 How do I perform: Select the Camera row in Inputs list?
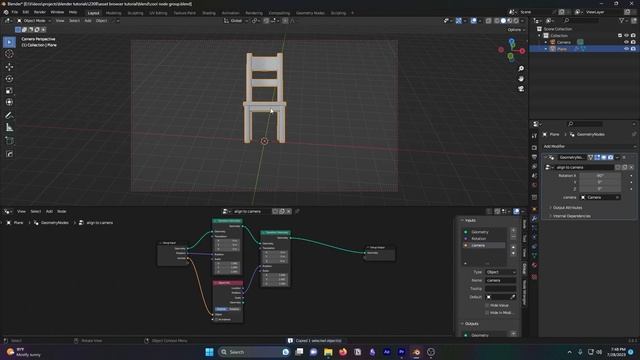point(485,245)
